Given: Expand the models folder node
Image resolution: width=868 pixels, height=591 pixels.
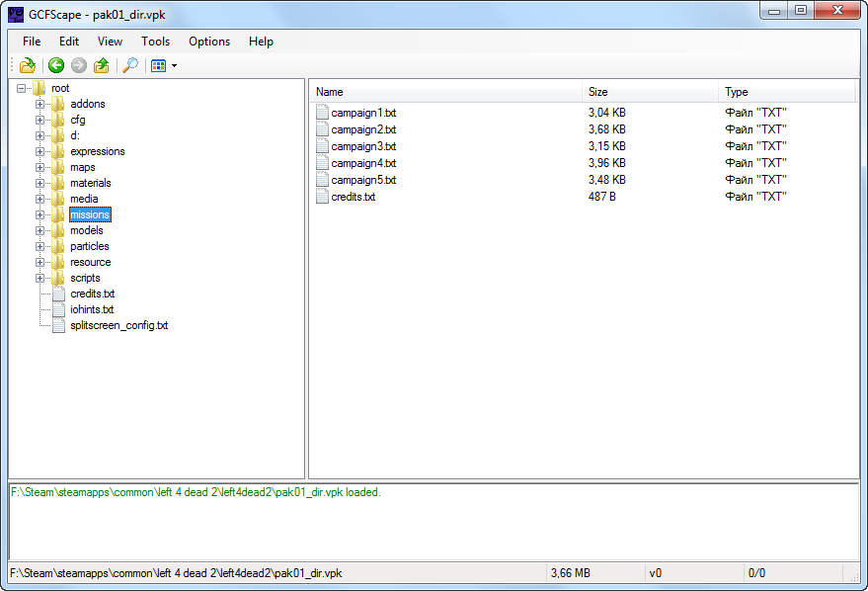Looking at the screenshot, I should (x=39, y=230).
